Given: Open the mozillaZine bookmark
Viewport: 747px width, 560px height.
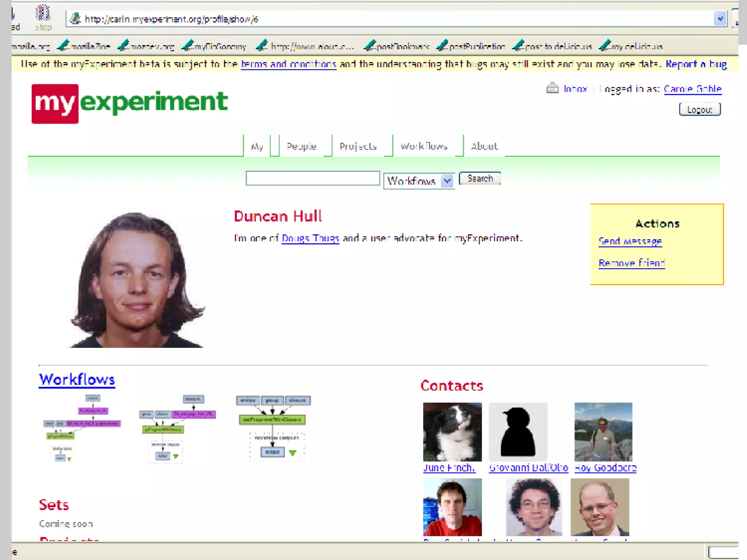Looking at the screenshot, I should tap(84, 46).
